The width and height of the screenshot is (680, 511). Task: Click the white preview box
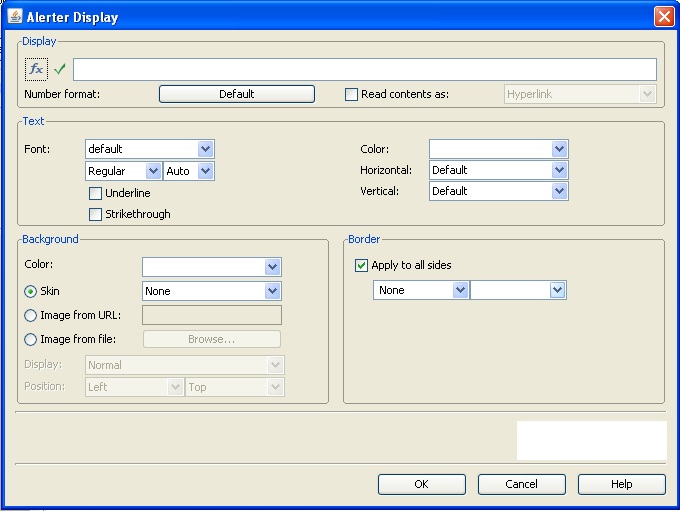(592, 440)
